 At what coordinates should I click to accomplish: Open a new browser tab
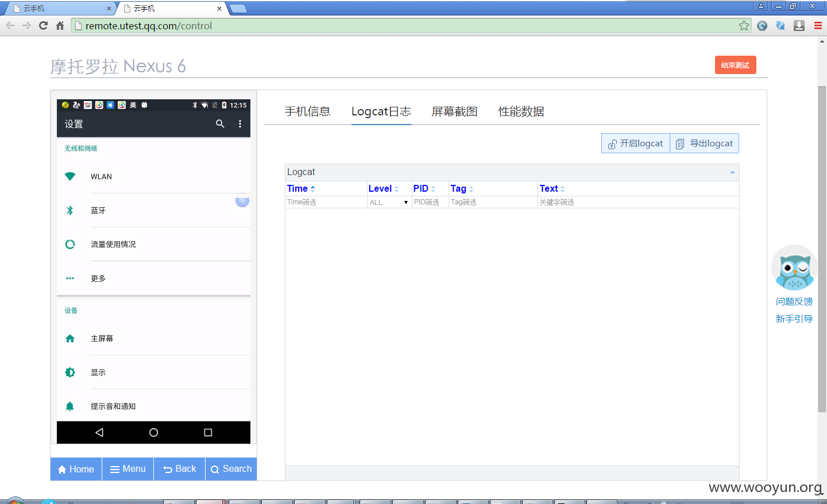(238, 9)
